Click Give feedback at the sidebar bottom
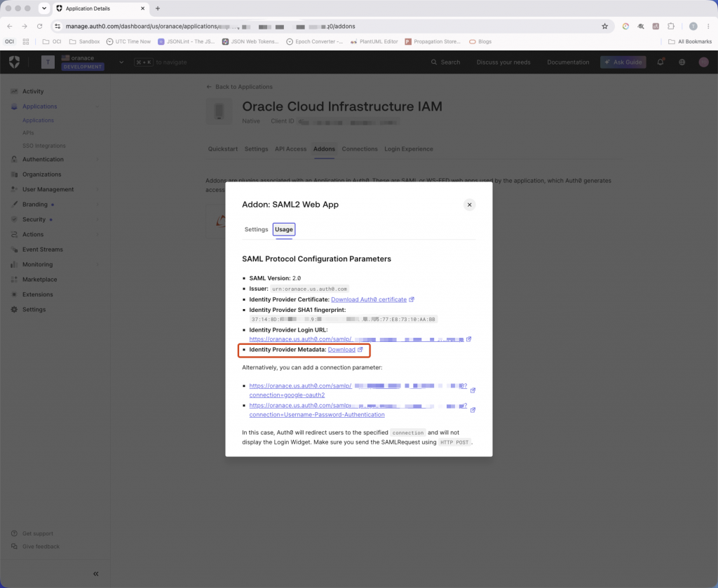 pos(41,547)
